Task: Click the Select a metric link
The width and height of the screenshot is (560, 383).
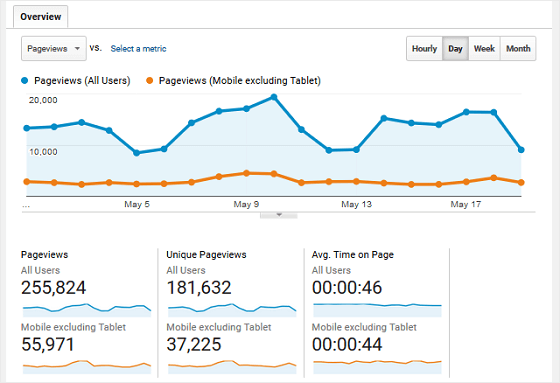Action: coord(138,49)
